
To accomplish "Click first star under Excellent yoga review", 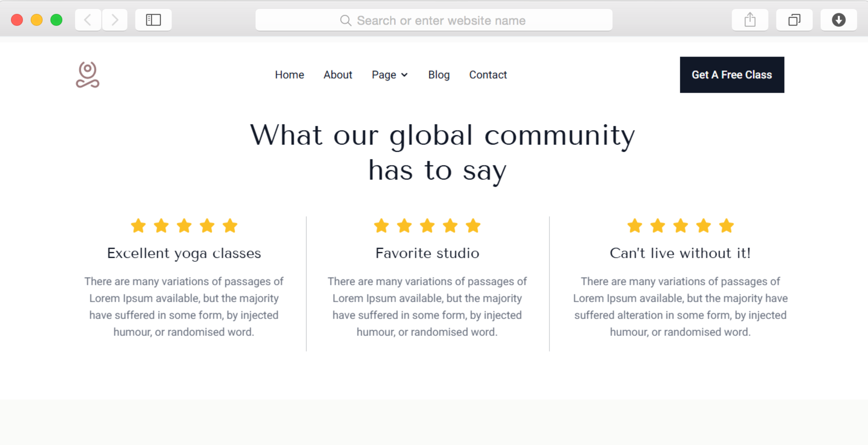I will pos(138,226).
